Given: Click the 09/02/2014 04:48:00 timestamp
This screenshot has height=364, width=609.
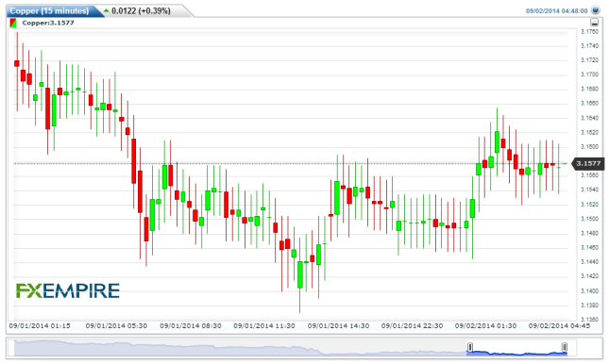Looking at the screenshot, I should [x=556, y=11].
